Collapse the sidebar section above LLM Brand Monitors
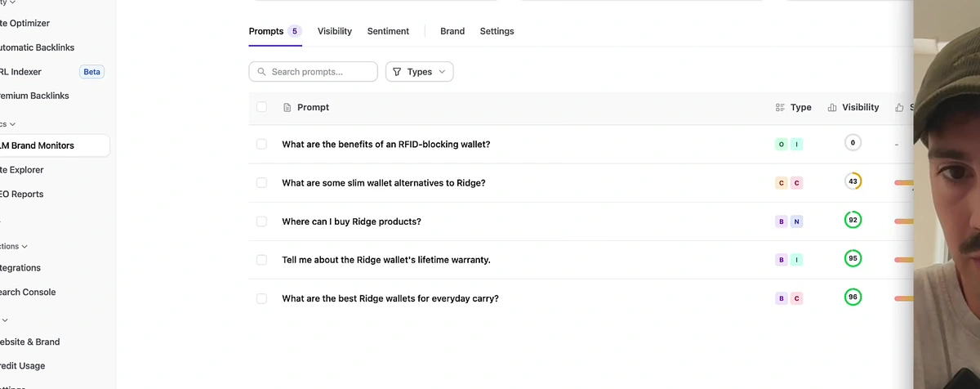980x389 pixels. pyautogui.click(x=8, y=124)
